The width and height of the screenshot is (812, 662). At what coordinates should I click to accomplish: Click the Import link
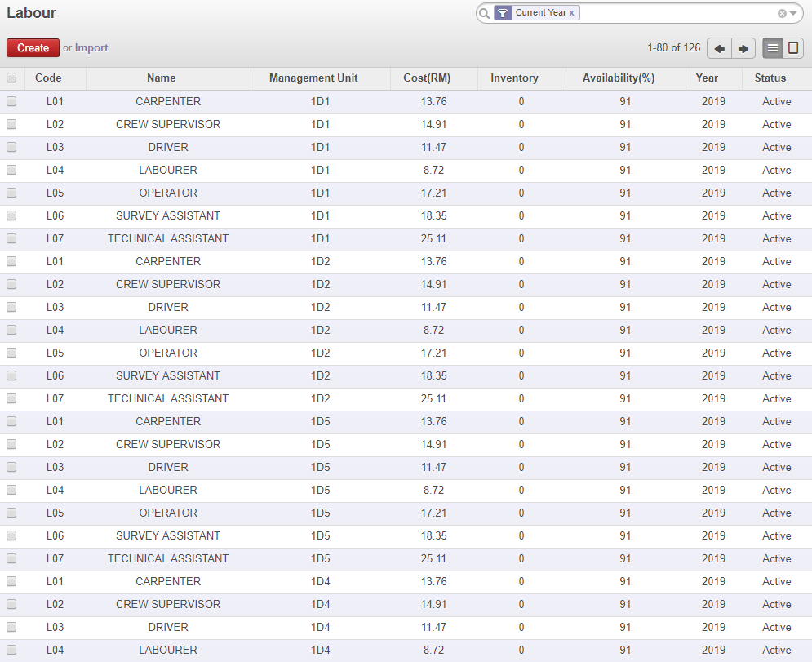tap(91, 48)
